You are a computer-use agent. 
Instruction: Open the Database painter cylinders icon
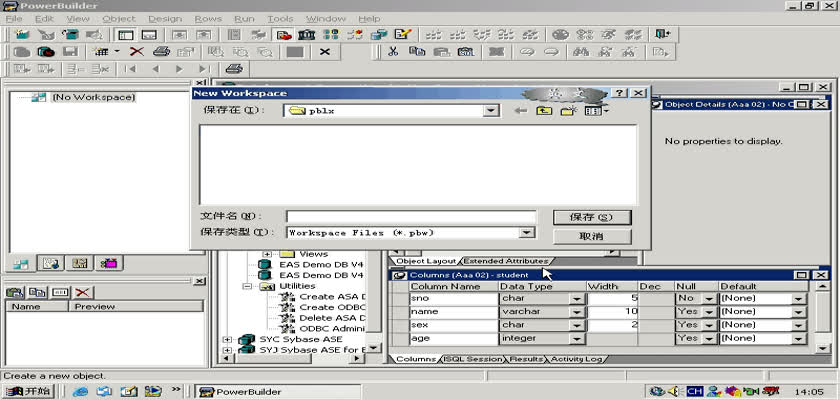pos(379,35)
